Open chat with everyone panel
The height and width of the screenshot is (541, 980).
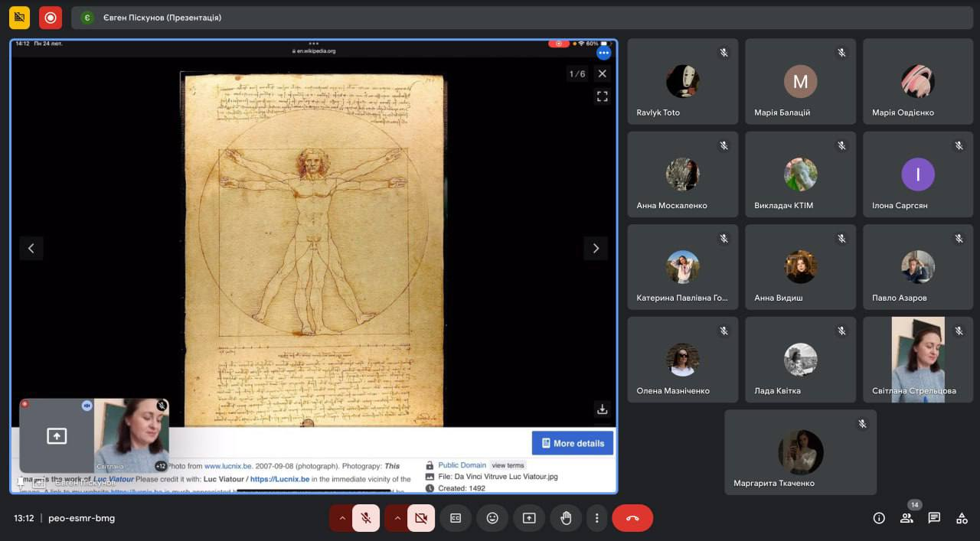pyautogui.click(x=934, y=518)
